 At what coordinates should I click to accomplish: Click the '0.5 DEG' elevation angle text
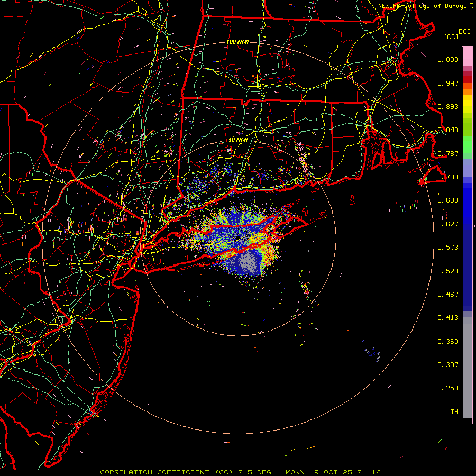(255, 472)
